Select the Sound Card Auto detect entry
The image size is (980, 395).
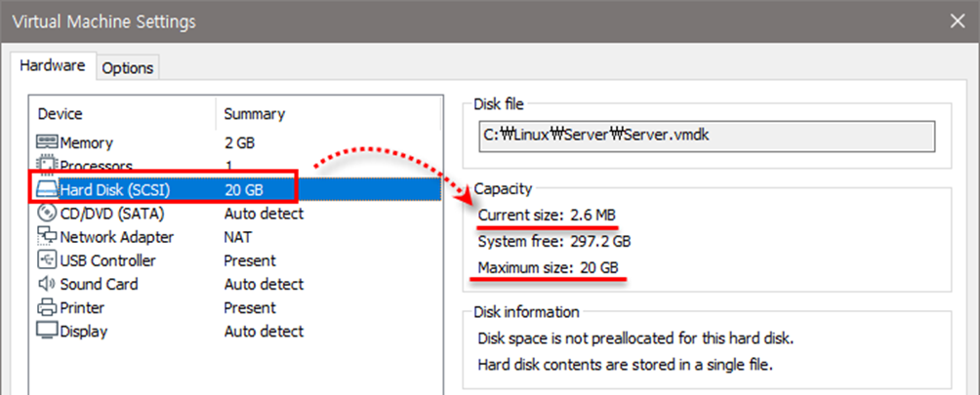pyautogui.click(x=264, y=284)
